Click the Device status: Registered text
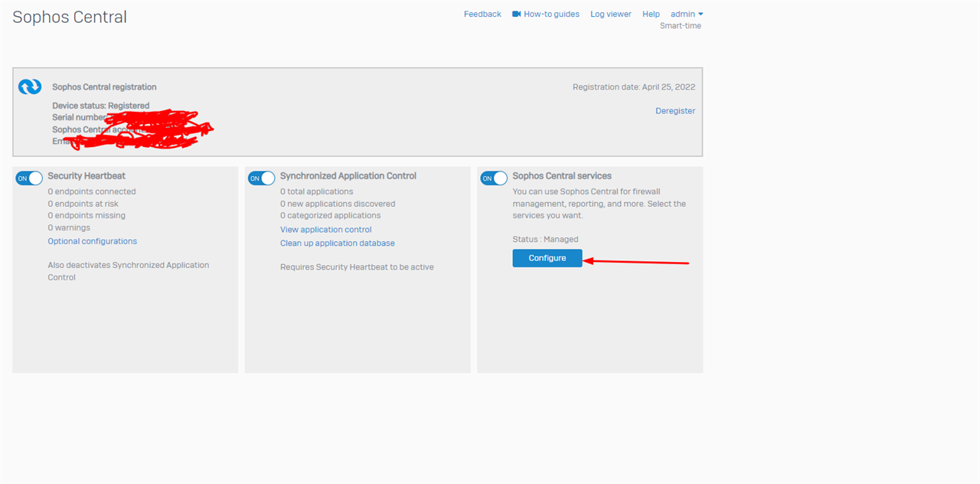This screenshot has height=484, width=980. pyautogui.click(x=101, y=106)
